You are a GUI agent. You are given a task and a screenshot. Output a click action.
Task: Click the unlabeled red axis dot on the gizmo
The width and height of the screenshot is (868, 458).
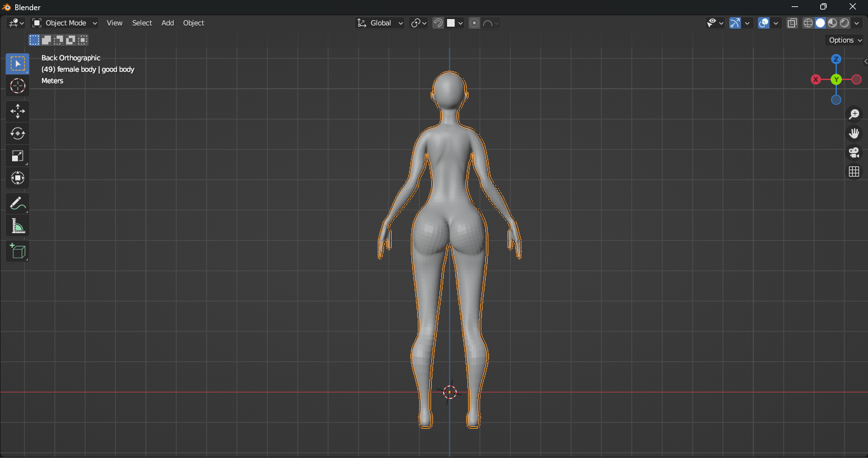857,79
